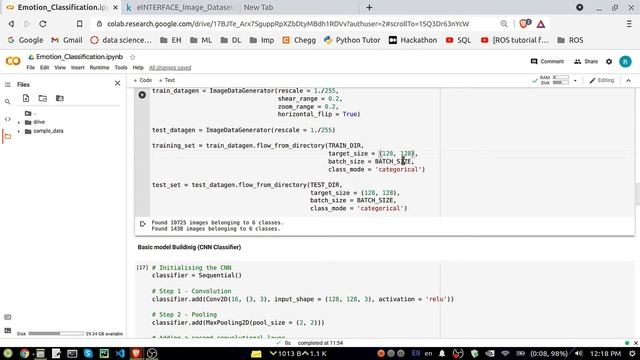Viewport: 640px width, 360px height.
Task: Open the Tools menu
Action: coord(121,68)
